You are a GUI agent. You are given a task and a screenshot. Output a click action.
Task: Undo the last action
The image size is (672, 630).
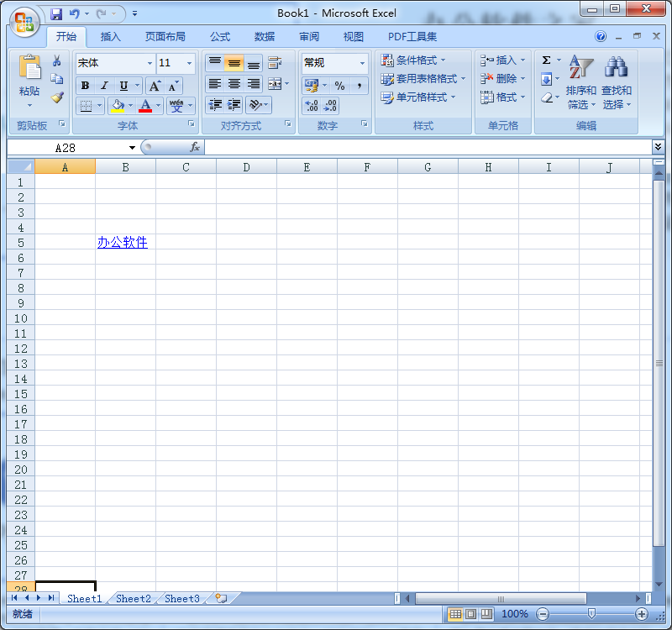click(x=75, y=14)
